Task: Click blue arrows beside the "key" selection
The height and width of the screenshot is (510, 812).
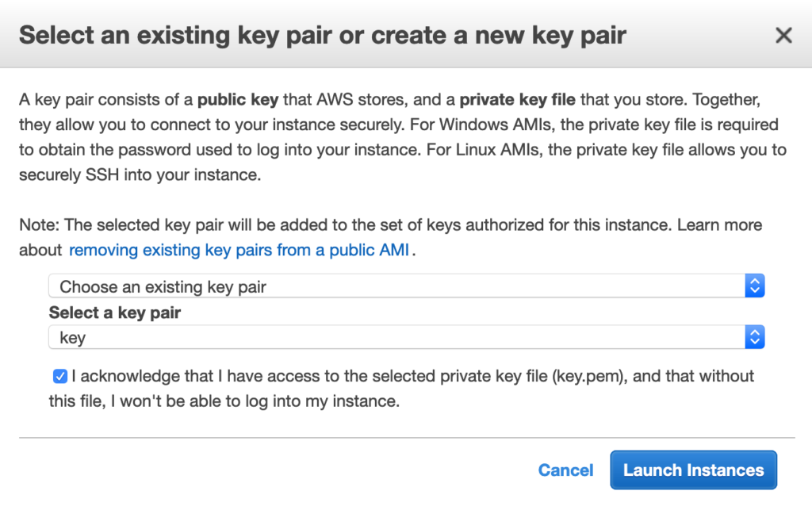Action: coord(755,338)
